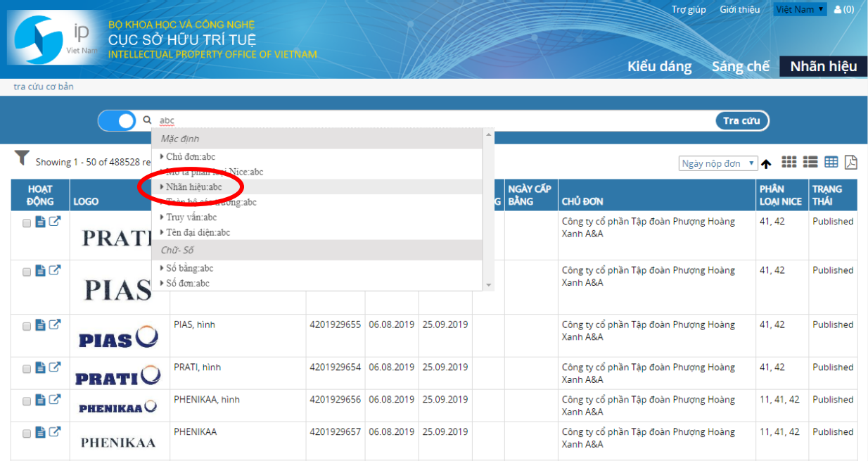Click the PRATI circle logo thumbnail
This screenshot has width=868, height=461.
pyautogui.click(x=118, y=377)
